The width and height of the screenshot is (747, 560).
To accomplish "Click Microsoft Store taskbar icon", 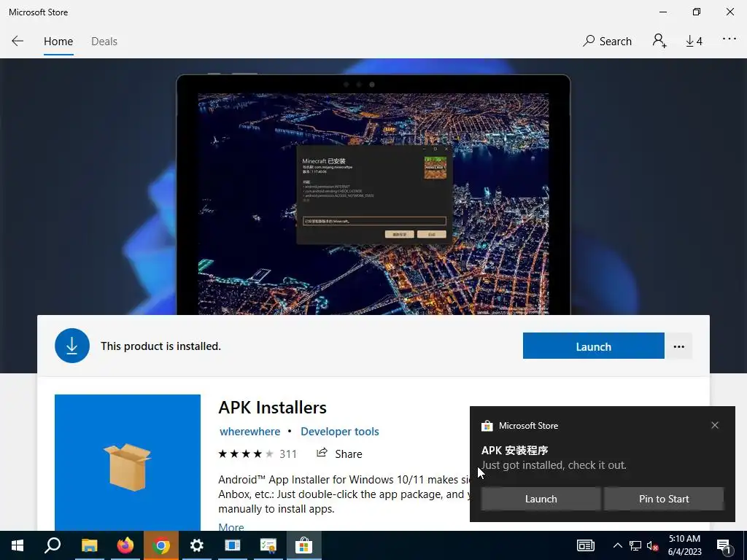I will [x=303, y=545].
